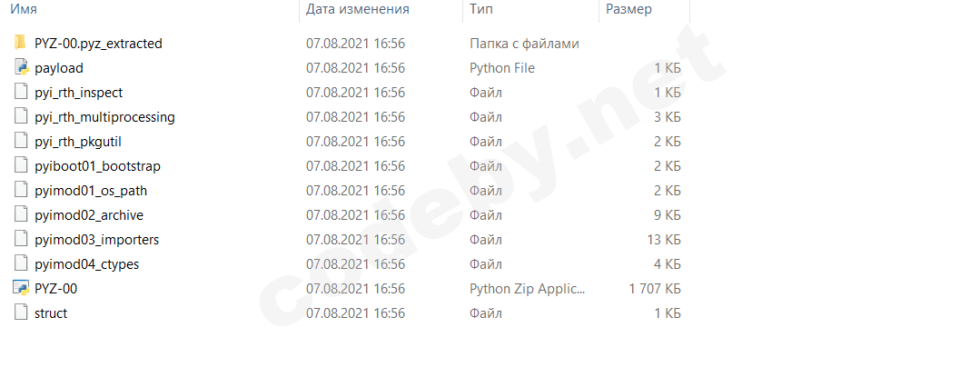This screenshot has height=367, width=980.
Task: Click the payload Python file icon
Action: pos(21,67)
